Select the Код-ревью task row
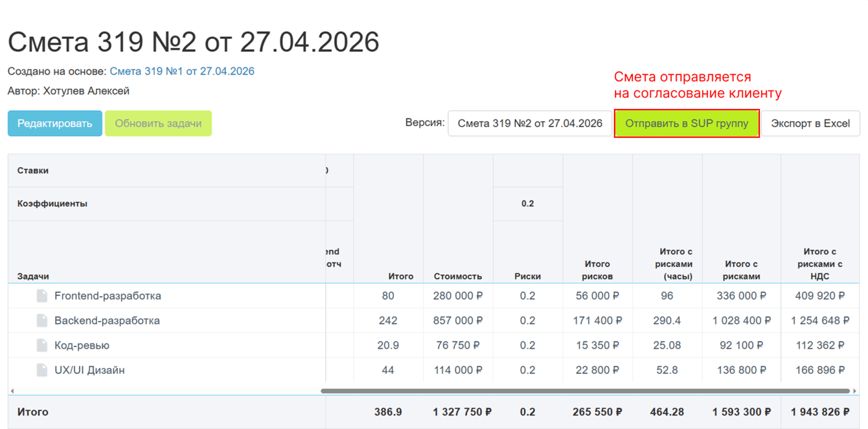Screen dimensions: 868x429 point(82,345)
